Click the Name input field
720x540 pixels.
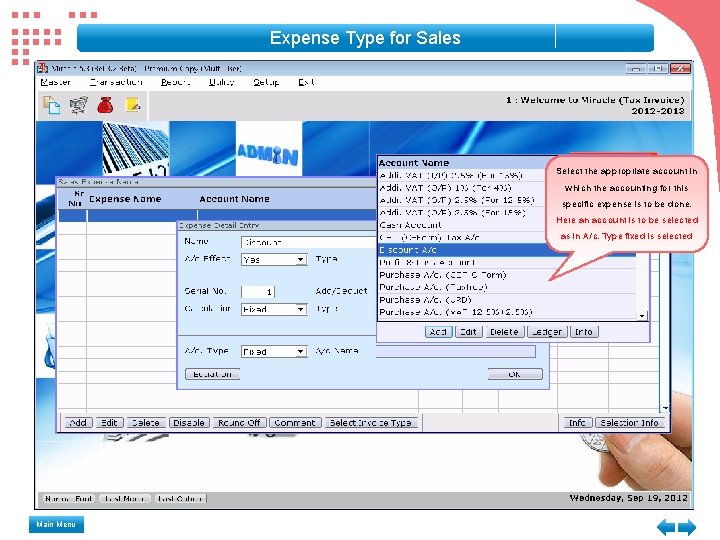309,242
